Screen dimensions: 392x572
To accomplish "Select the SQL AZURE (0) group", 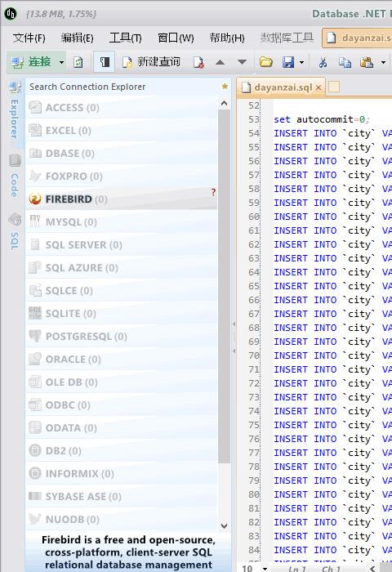I will [122, 268].
